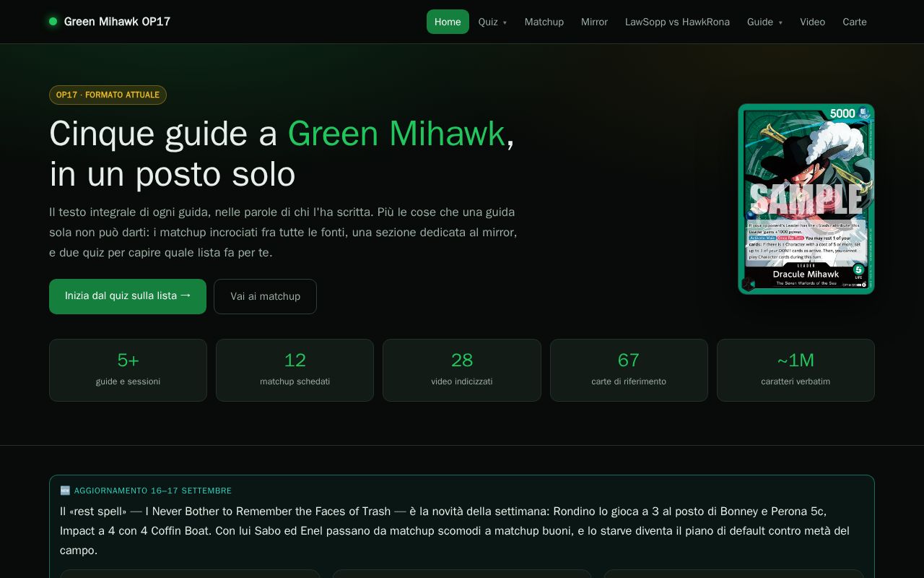Click the 67 carte di riferimento stat card

(629, 370)
